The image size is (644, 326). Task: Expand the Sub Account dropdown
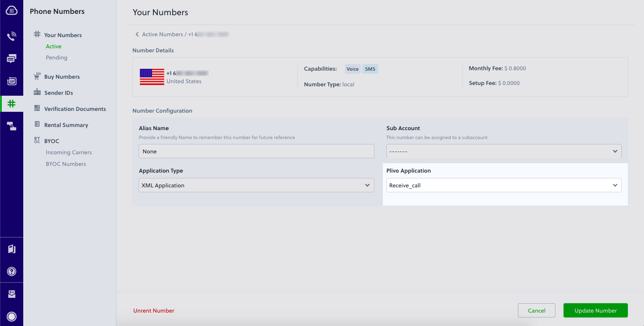504,151
